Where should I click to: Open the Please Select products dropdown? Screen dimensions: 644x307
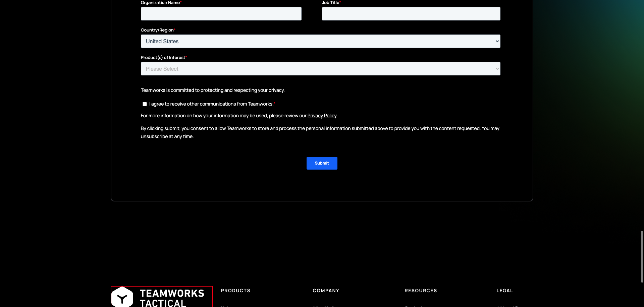pos(320,68)
